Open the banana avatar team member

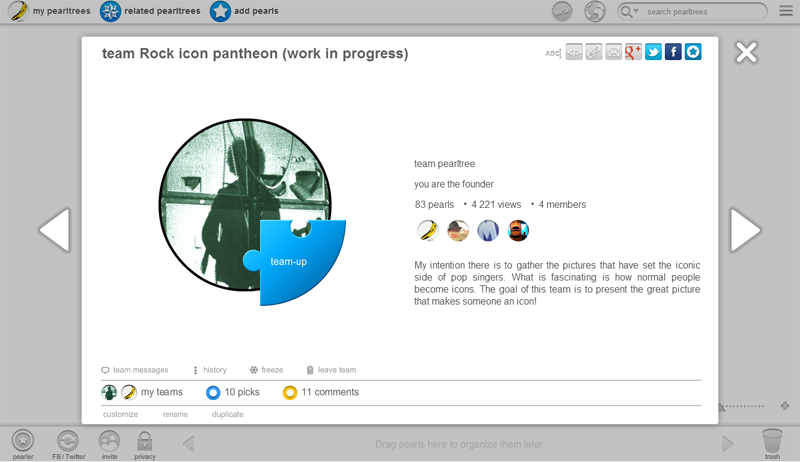(x=428, y=230)
